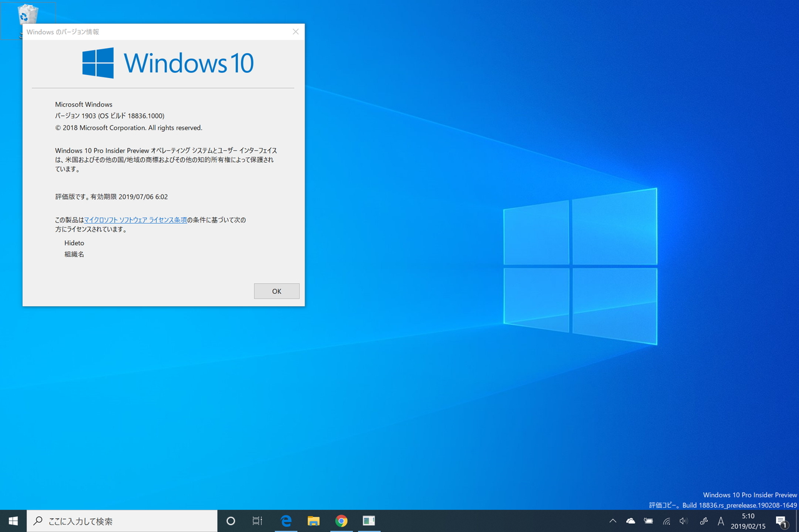Viewport: 799px width, 532px height.
Task: Open the calendar by clicking the clock
Action: [747, 521]
